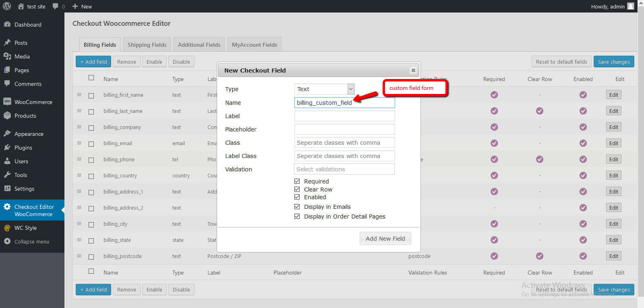
Task: Toggle the Display in Emails checkbox
Action: [x=297, y=207]
